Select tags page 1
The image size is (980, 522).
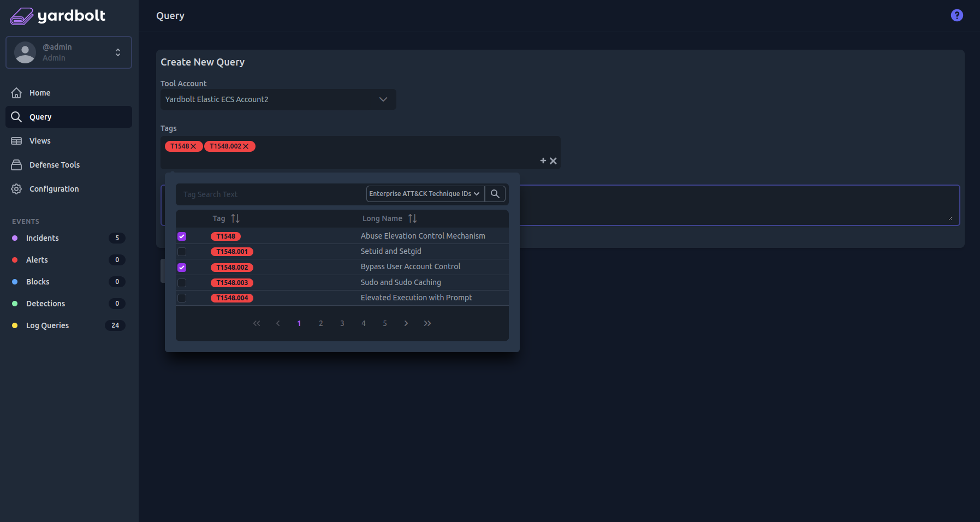click(299, 323)
